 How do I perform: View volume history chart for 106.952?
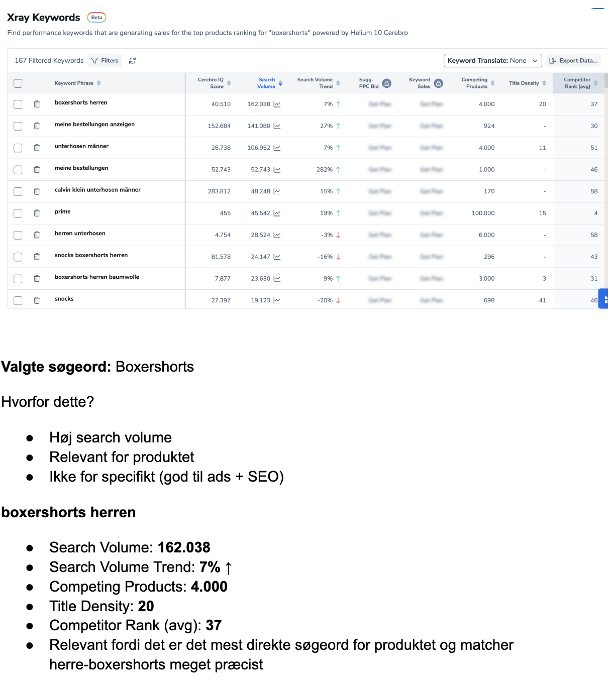tap(277, 148)
